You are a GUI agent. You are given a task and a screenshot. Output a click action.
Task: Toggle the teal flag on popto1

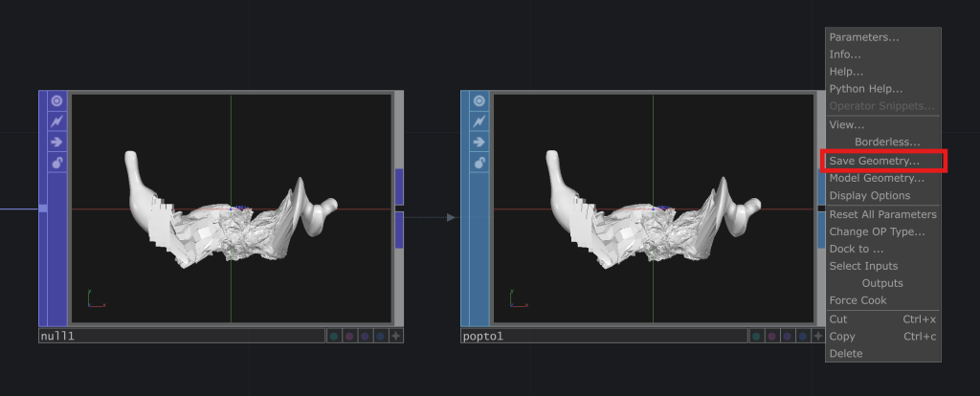click(x=756, y=336)
